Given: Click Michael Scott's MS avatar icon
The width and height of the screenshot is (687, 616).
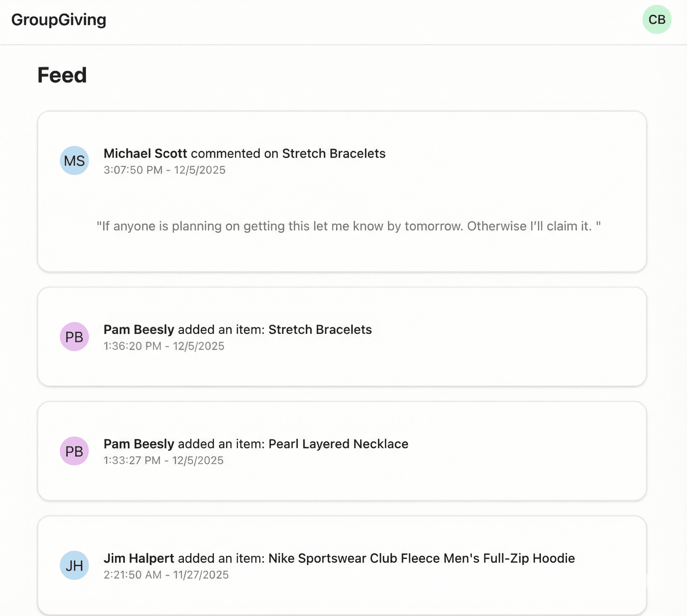Looking at the screenshot, I should click(x=74, y=160).
